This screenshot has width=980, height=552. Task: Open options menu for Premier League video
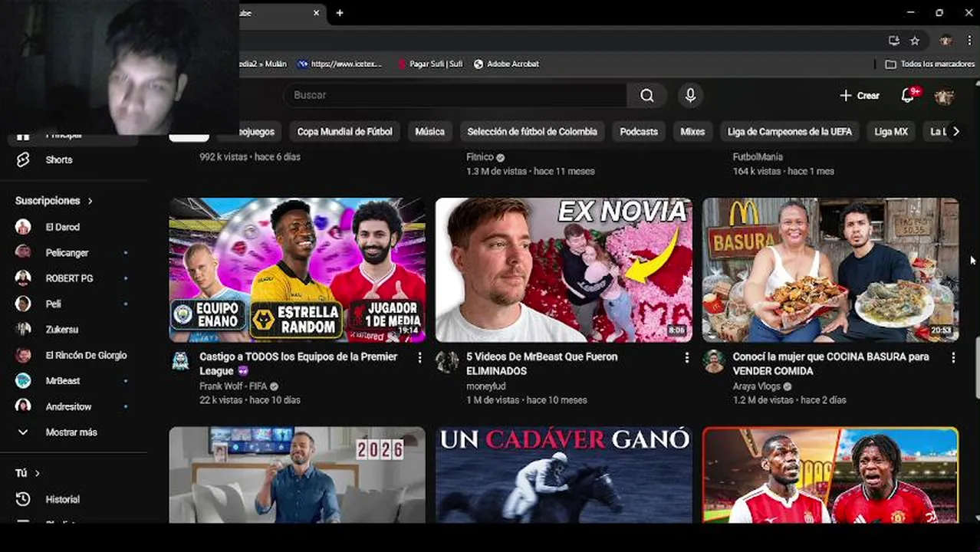click(x=419, y=358)
